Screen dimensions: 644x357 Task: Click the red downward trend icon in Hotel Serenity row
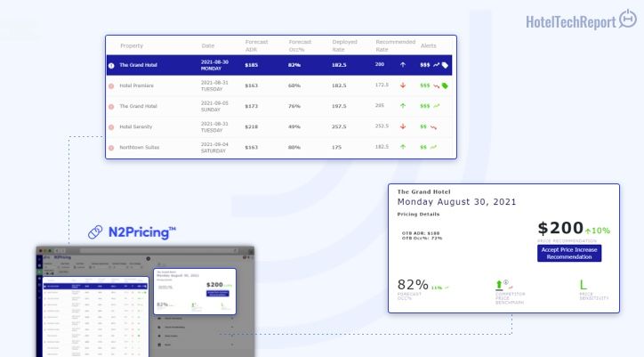(433, 126)
